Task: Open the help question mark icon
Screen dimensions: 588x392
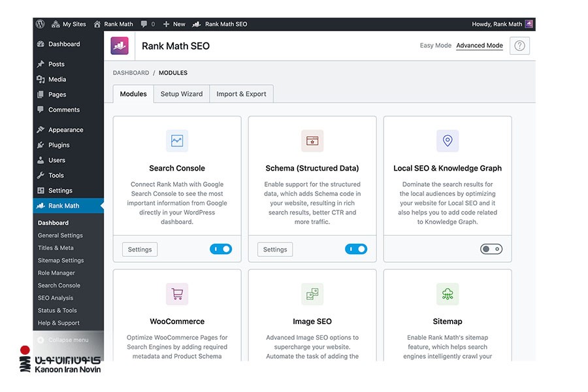Action: [519, 46]
